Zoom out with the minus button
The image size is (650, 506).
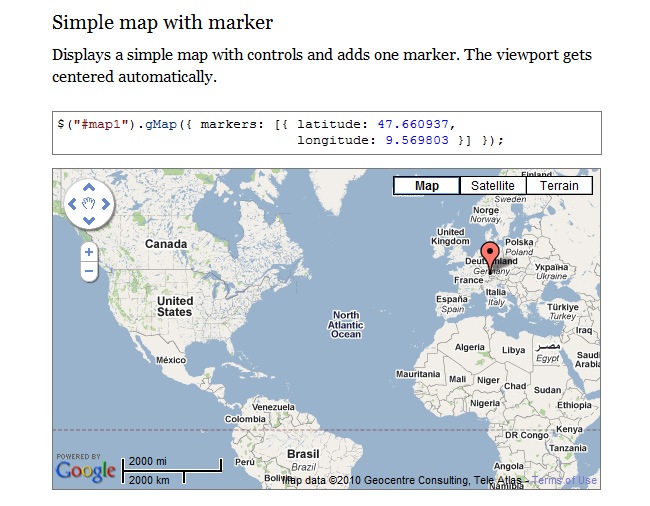(x=89, y=271)
